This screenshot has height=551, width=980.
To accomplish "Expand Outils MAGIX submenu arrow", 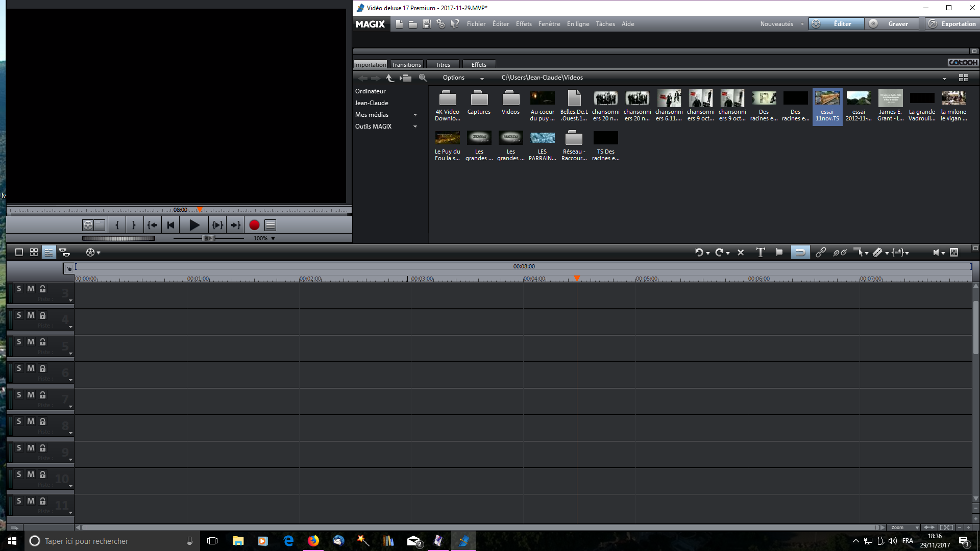I will (x=415, y=127).
